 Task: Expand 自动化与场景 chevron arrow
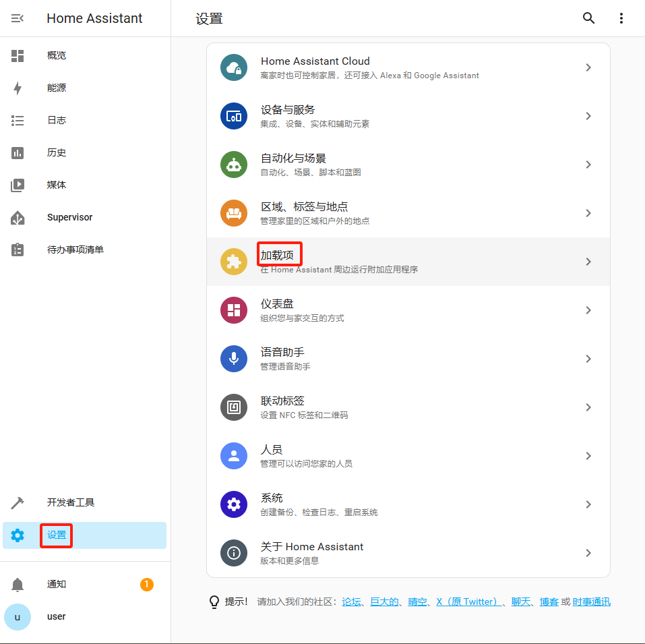[x=588, y=165]
